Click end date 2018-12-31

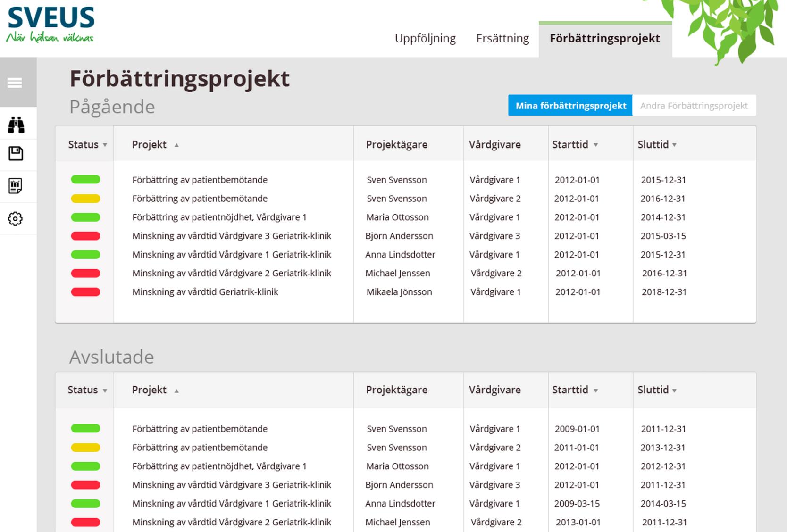(x=664, y=292)
